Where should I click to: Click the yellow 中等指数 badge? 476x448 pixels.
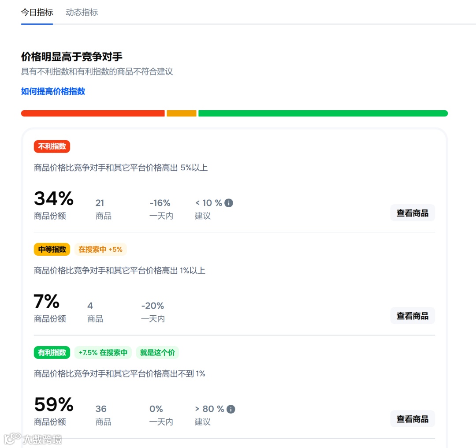click(x=52, y=250)
